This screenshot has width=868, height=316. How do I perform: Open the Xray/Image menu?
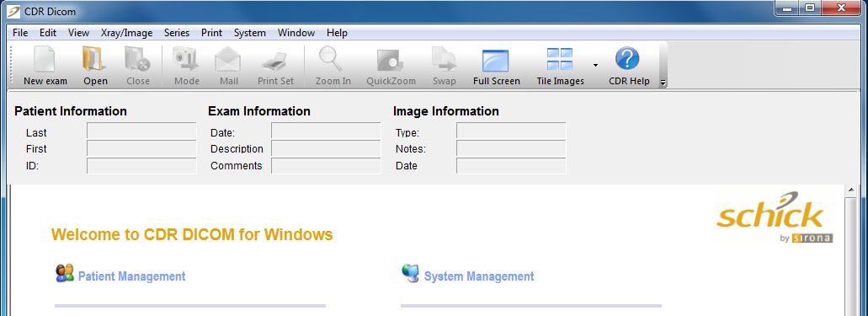click(x=127, y=33)
